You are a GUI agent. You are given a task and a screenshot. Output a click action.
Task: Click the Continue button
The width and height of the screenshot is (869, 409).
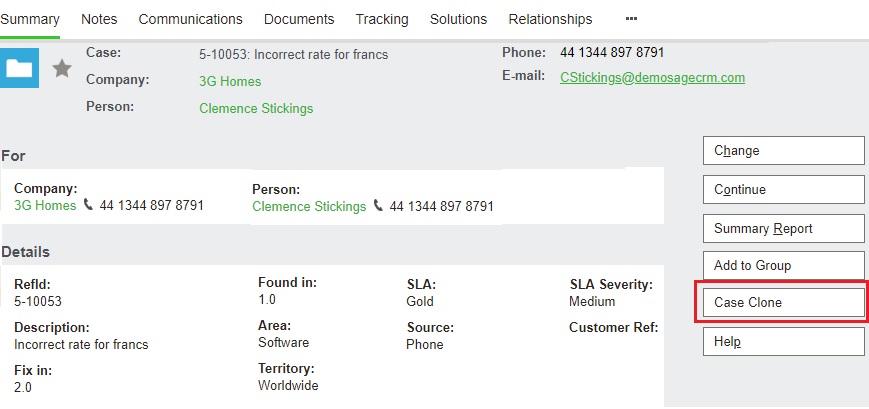pyautogui.click(x=784, y=190)
